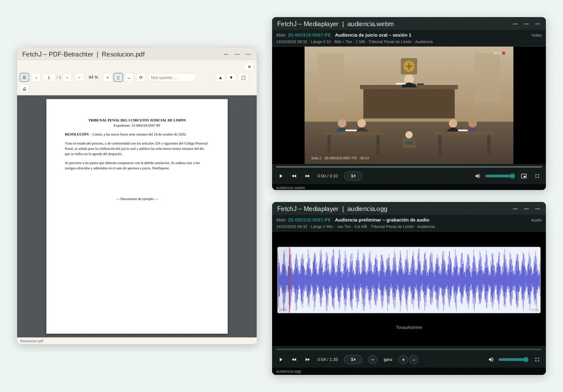Go to next page in PDF viewer

(x=67, y=77)
